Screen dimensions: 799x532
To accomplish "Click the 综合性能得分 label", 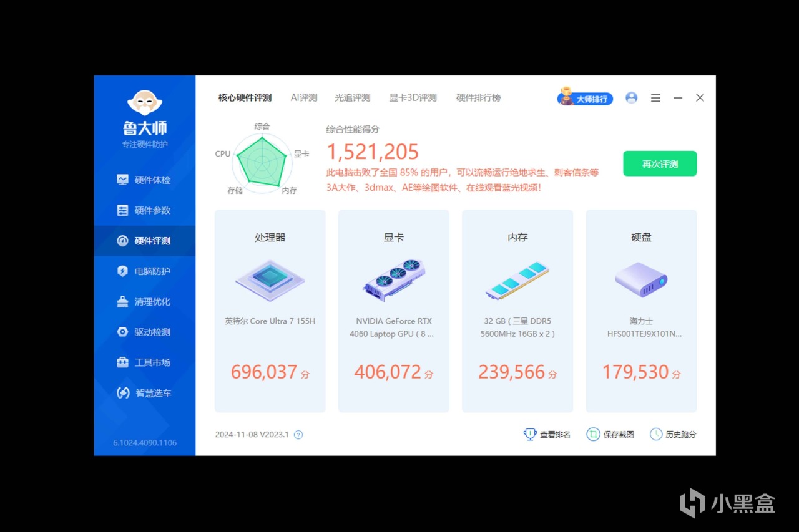I will point(353,130).
